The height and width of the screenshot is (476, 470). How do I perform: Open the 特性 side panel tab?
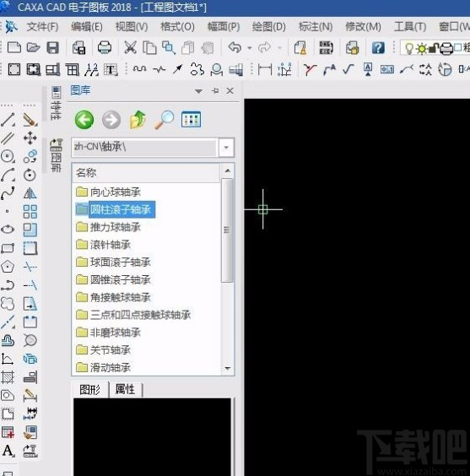(56, 103)
